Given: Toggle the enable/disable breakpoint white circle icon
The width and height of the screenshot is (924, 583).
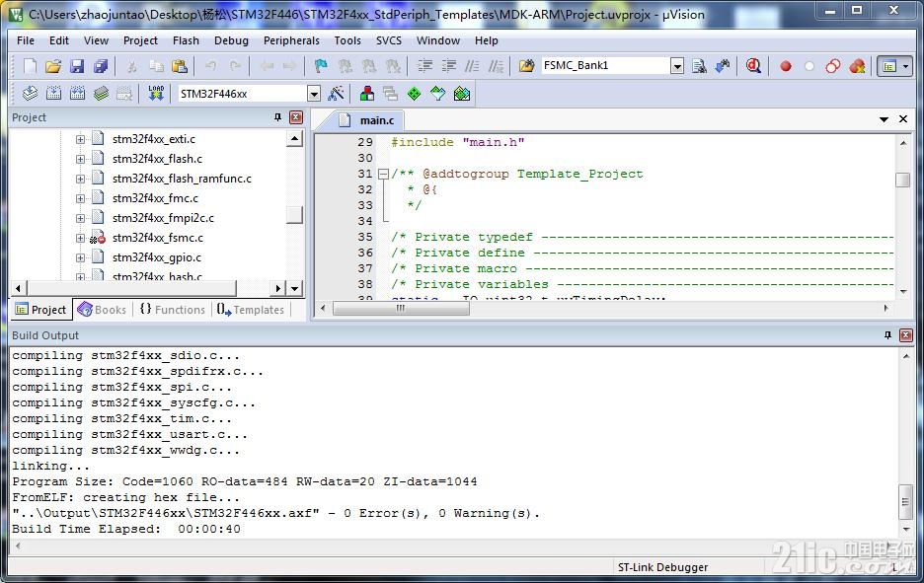Looking at the screenshot, I should pyautogui.click(x=809, y=66).
